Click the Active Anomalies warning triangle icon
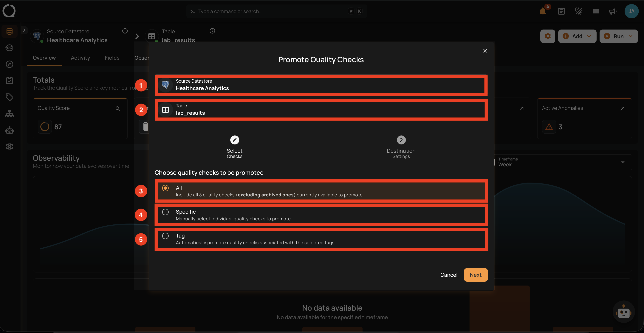 [549, 127]
